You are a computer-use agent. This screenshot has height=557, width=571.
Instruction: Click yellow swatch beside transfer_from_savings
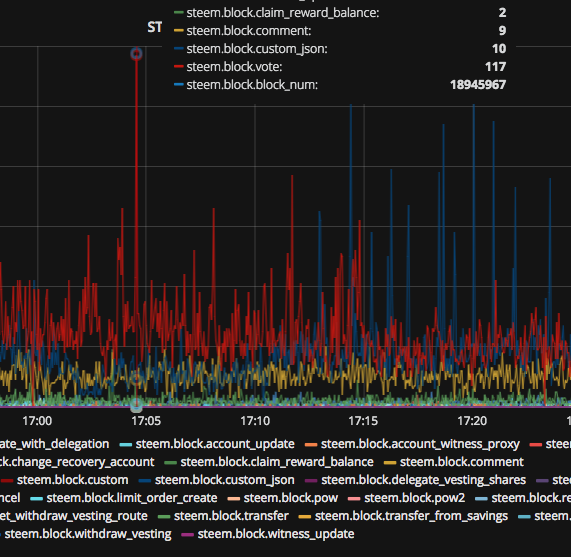click(x=304, y=517)
